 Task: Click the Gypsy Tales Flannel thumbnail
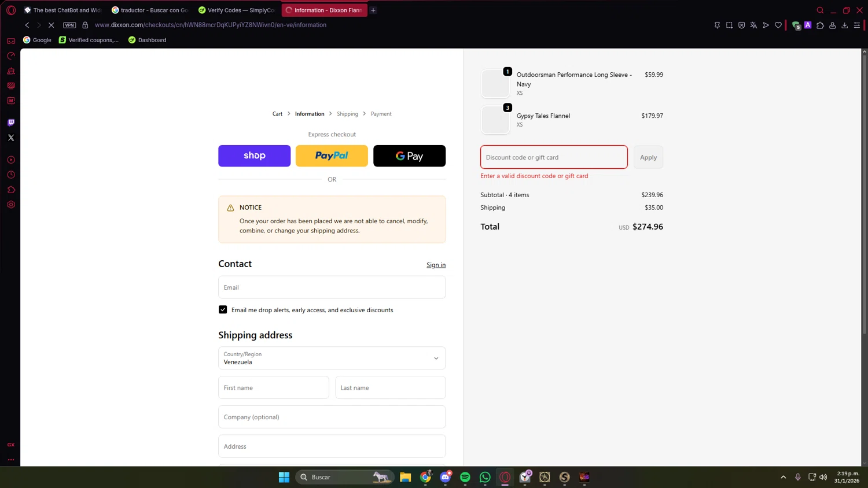click(x=495, y=120)
